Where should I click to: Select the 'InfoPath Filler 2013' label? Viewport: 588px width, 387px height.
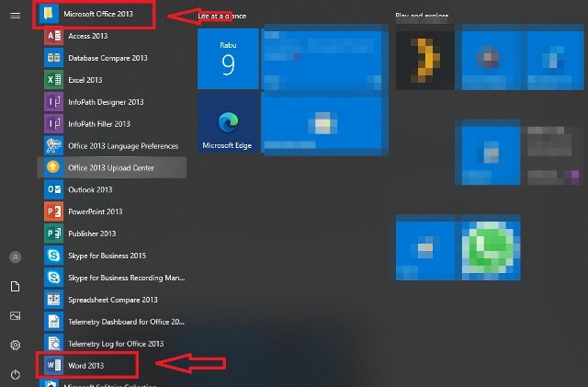pos(99,124)
